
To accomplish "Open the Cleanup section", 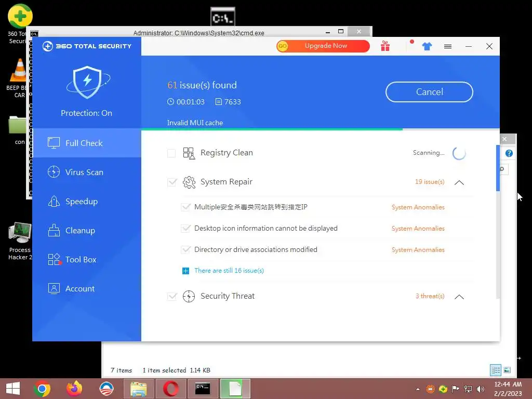I will click(87, 230).
